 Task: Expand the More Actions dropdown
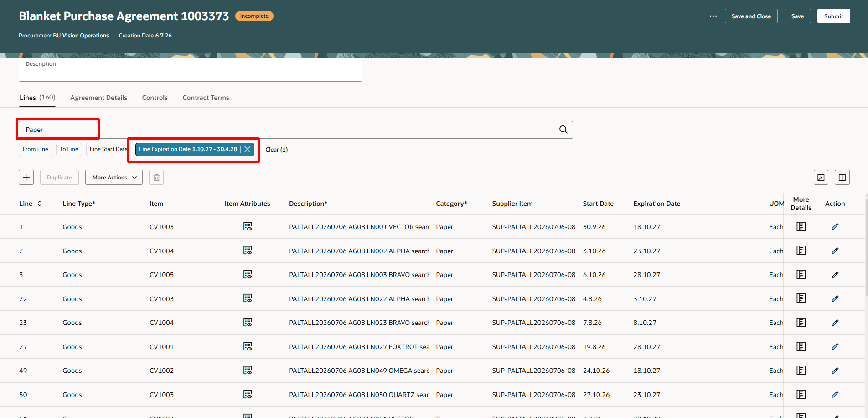point(114,178)
